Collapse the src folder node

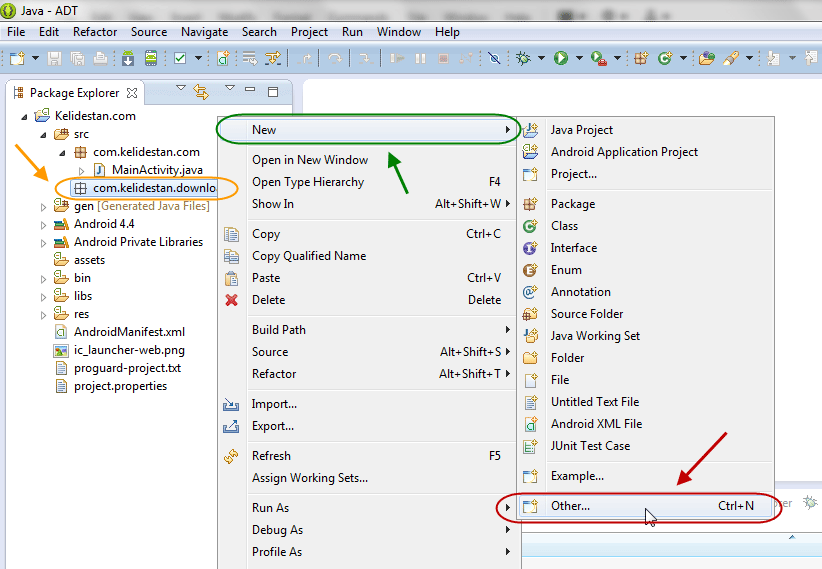coord(44,135)
